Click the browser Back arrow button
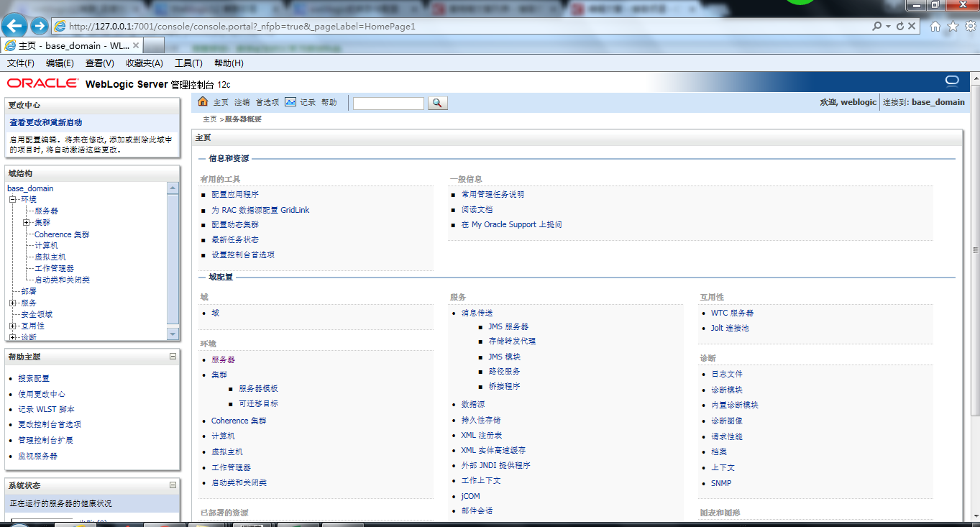980x527 pixels. (15, 27)
